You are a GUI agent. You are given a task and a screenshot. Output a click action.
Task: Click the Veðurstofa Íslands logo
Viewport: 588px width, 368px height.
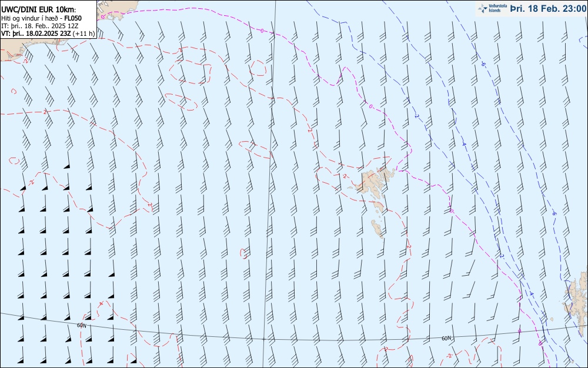tap(492, 8)
